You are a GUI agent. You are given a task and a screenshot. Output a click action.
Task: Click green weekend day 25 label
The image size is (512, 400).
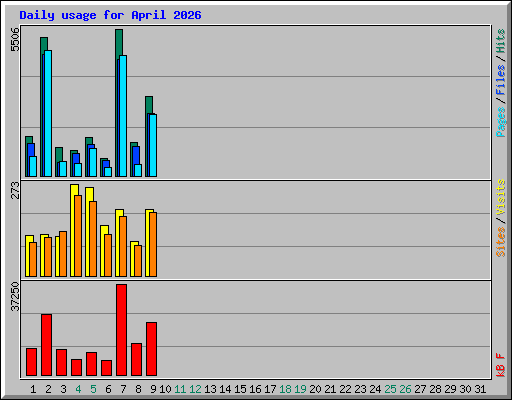click(x=390, y=389)
